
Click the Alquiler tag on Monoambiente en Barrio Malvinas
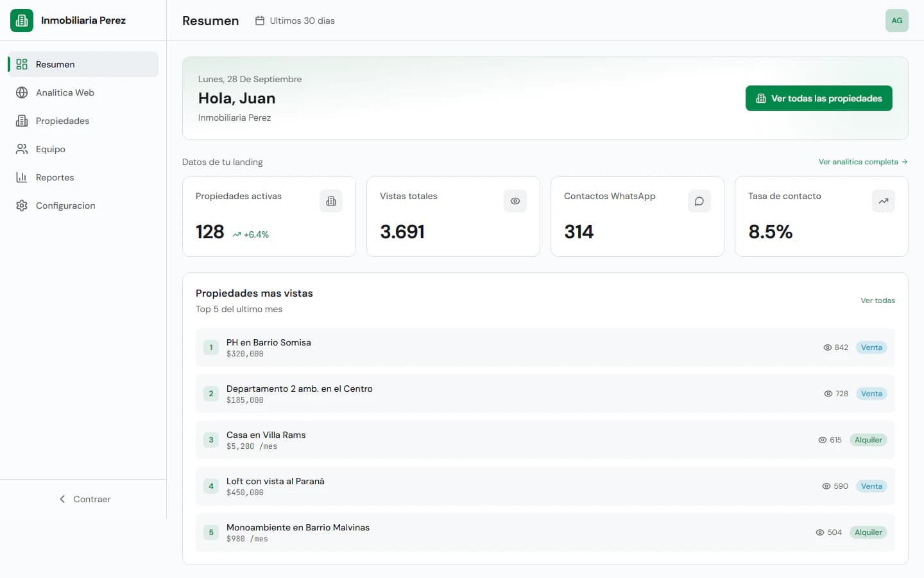tap(868, 532)
